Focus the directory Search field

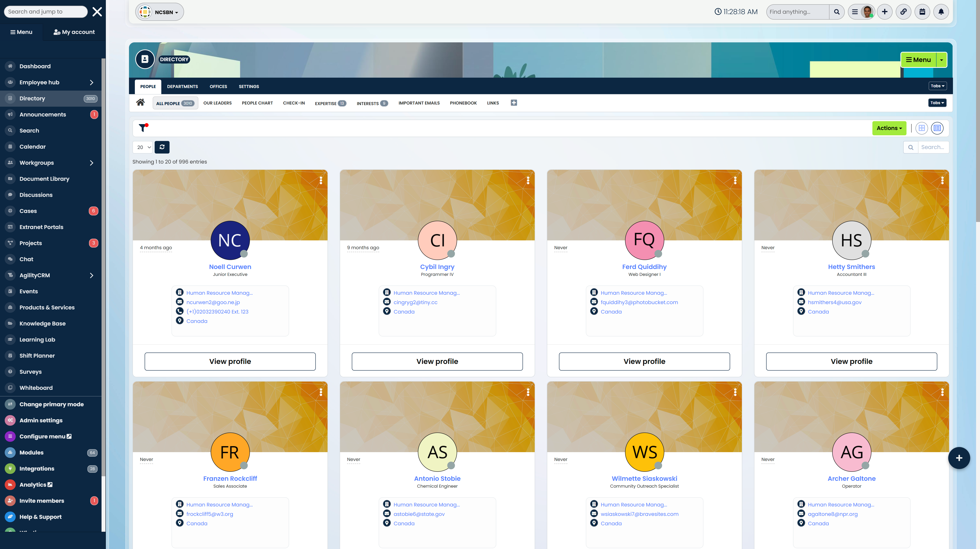[x=932, y=147]
